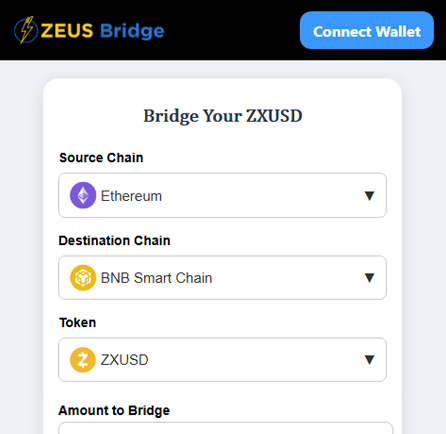Click the ZXUSD token coin icon

(x=83, y=360)
